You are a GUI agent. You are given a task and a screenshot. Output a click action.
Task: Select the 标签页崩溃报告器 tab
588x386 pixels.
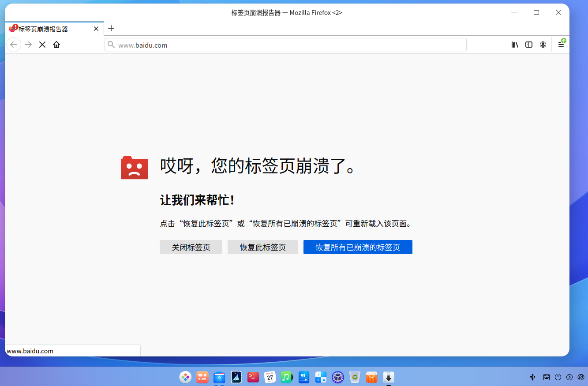(54, 29)
